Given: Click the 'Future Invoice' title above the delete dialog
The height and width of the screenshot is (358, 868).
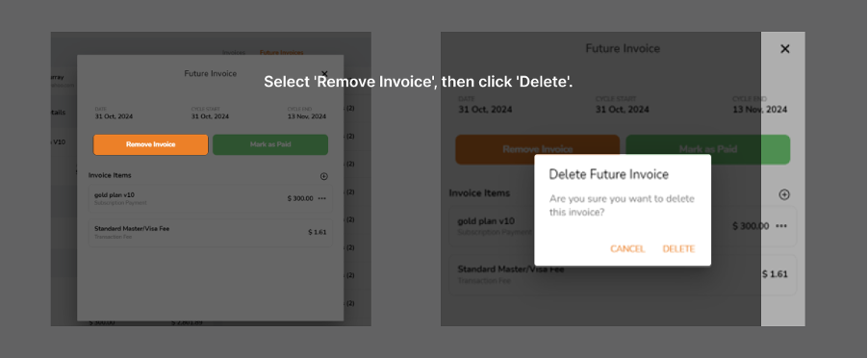Looking at the screenshot, I should tap(623, 49).
